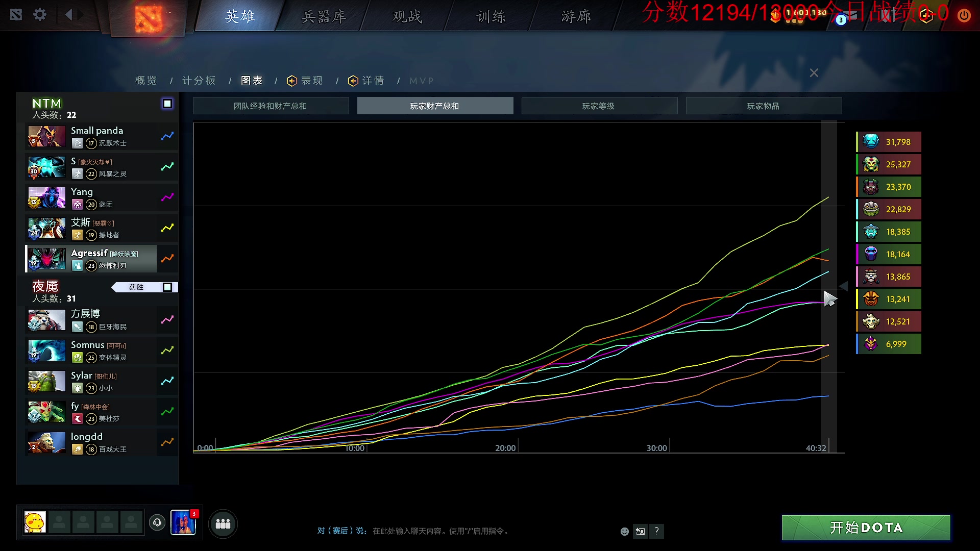Toggle 艾斯 graph line

[x=167, y=228]
